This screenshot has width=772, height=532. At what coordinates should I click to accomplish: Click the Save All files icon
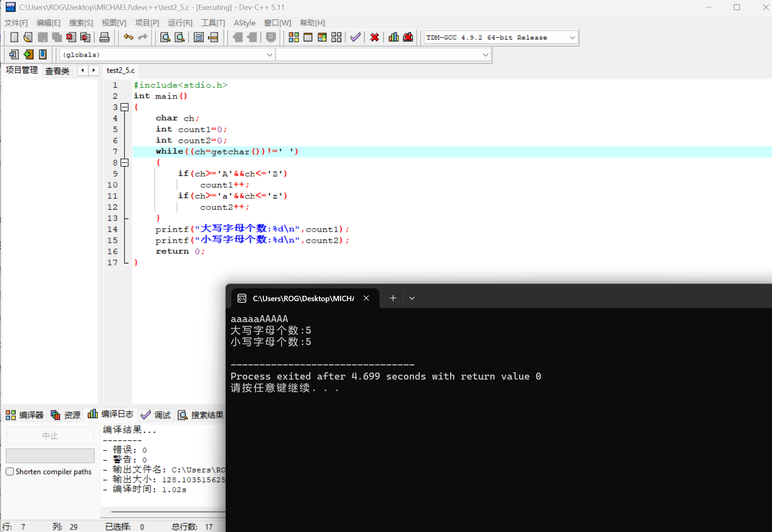pos(57,37)
